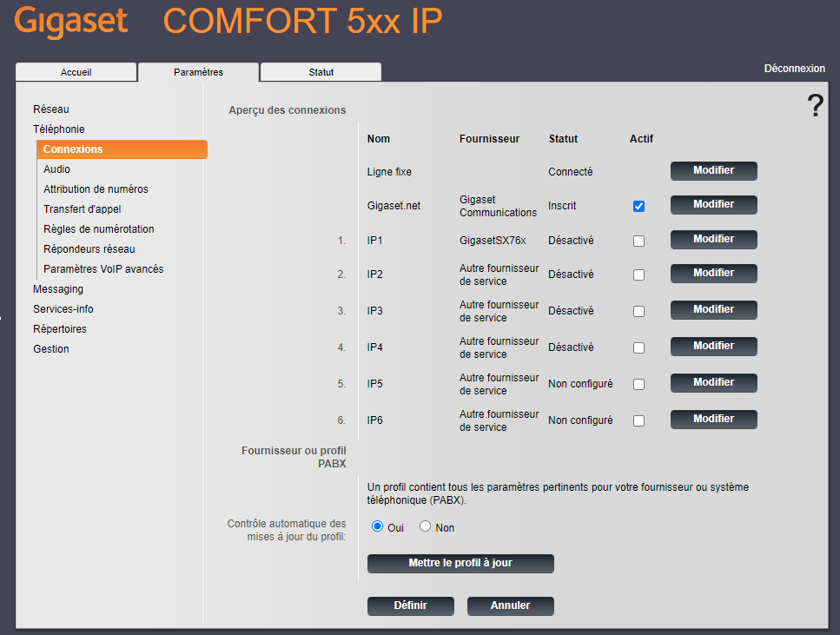Click Modifier for IP3 connection
The image size is (840, 635).
(713, 310)
